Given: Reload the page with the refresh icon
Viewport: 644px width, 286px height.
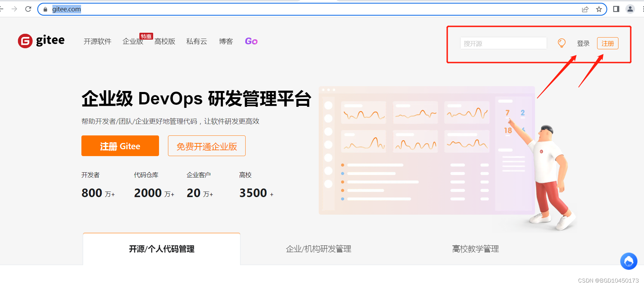Looking at the screenshot, I should [28, 9].
